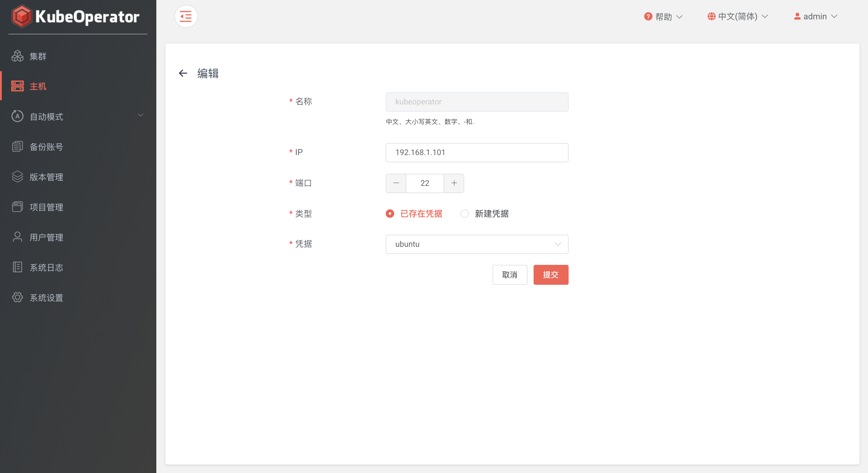The image size is (868, 473).
Task: Open 集群 cluster section via its icon
Action: pos(17,56)
